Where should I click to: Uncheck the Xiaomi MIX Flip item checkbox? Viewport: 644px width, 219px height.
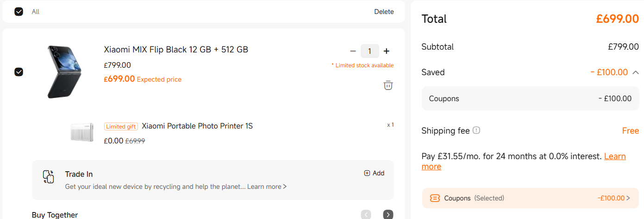19,72
